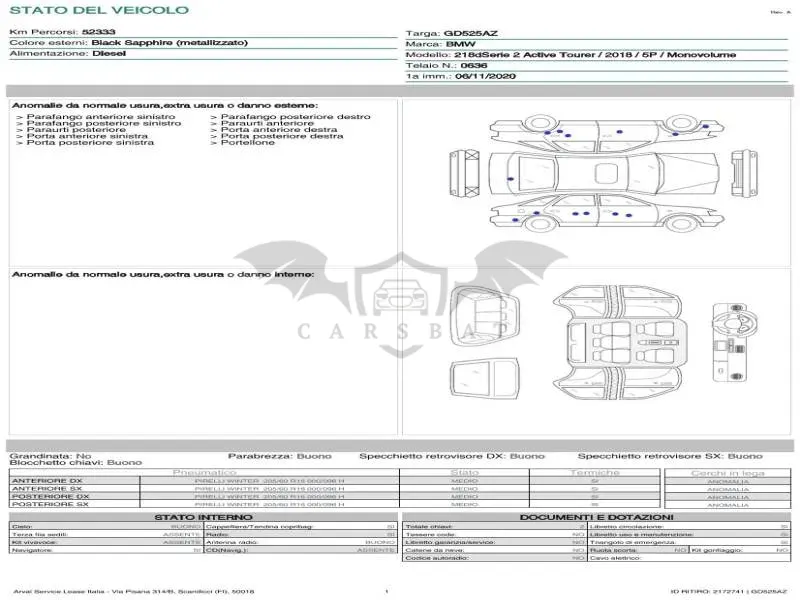Image resolution: width=800 pixels, height=600 pixels.
Task: Click the Arval Service Lease Italia footer address
Action: [134, 592]
